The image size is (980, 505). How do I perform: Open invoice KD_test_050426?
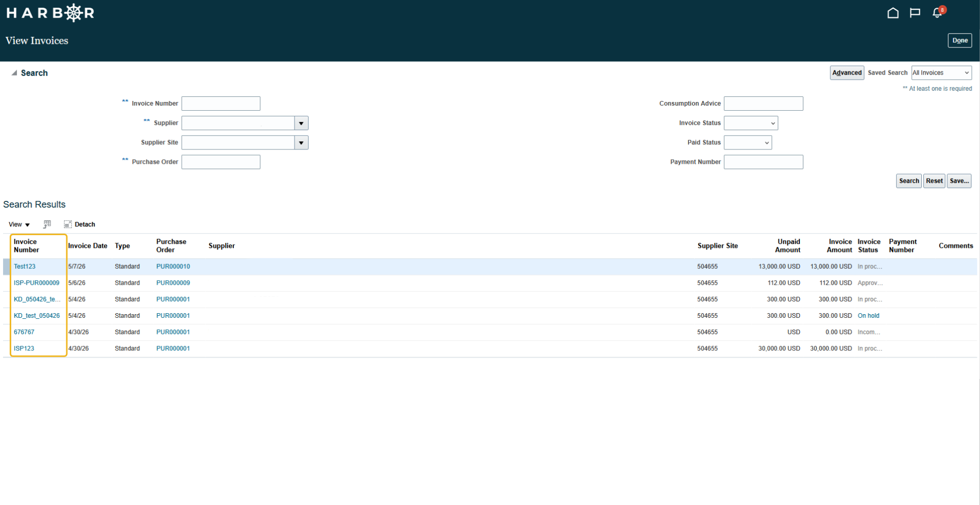point(37,316)
